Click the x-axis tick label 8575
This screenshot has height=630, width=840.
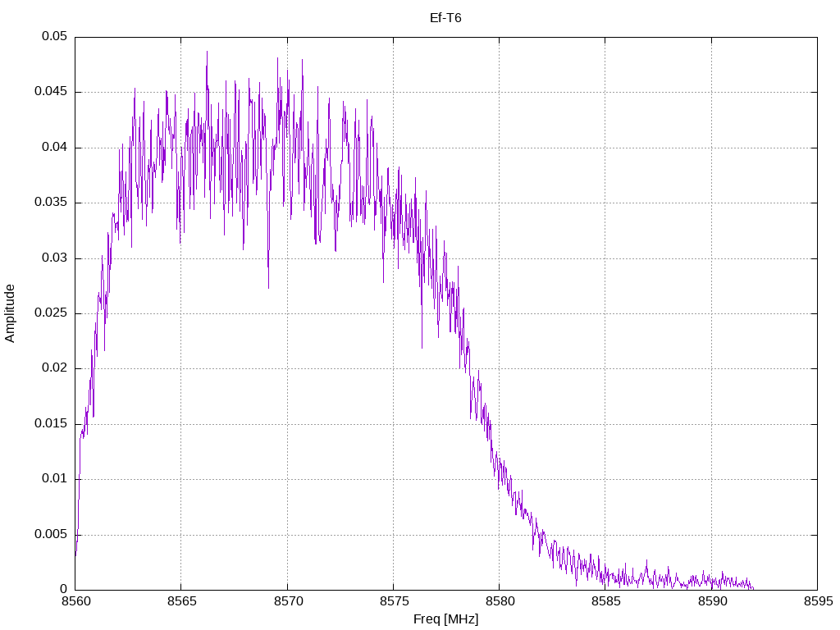[x=393, y=601]
